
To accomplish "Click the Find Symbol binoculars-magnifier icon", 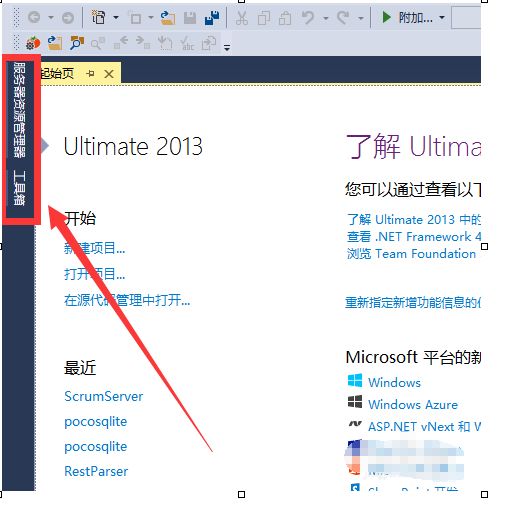I will click(x=77, y=43).
